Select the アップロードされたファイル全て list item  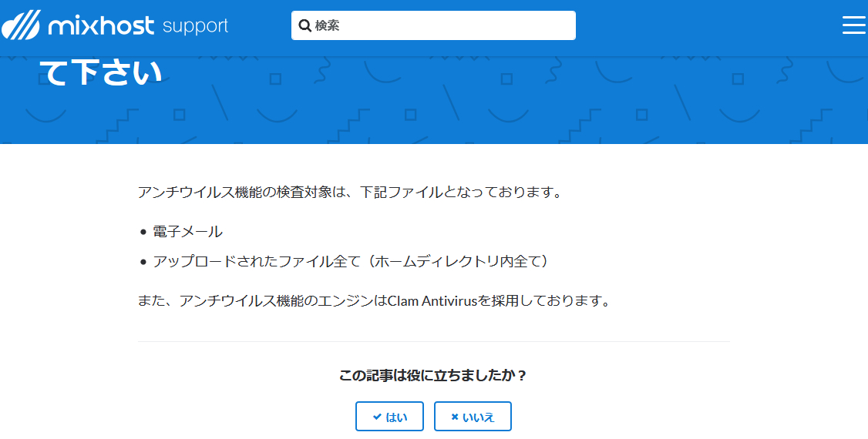351,262
